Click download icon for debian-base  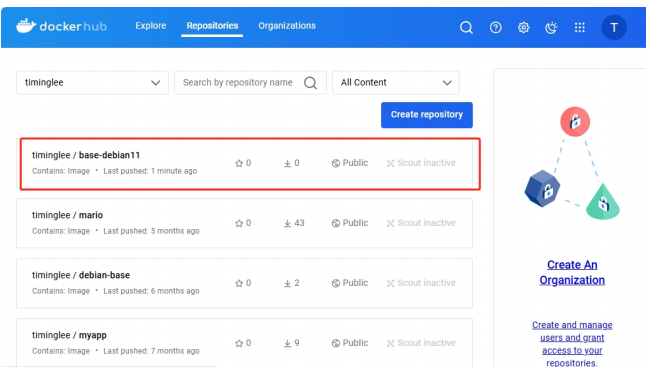(x=287, y=283)
